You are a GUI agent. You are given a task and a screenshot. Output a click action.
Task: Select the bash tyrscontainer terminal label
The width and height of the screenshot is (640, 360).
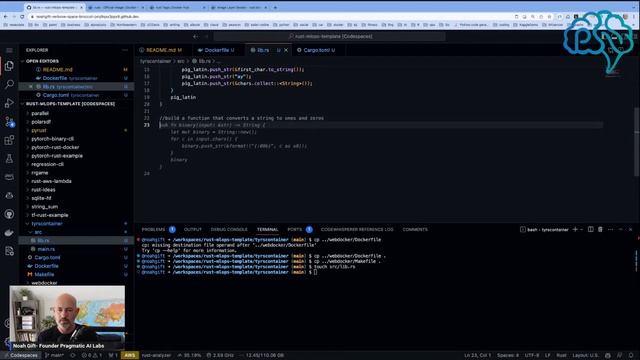pyautogui.click(x=544, y=229)
